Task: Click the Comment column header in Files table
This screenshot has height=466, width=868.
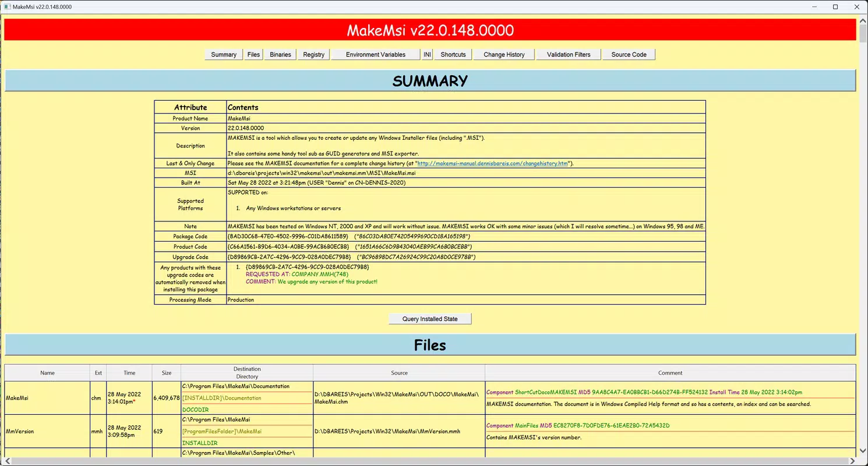Action: pos(671,373)
